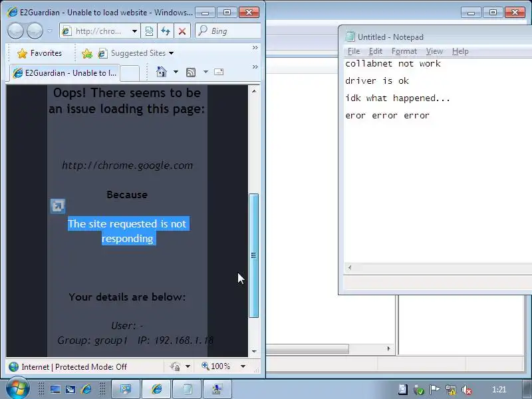The width and height of the screenshot is (532, 399).
Task: Switch to the network computer taskbar button
Action: [217, 389]
